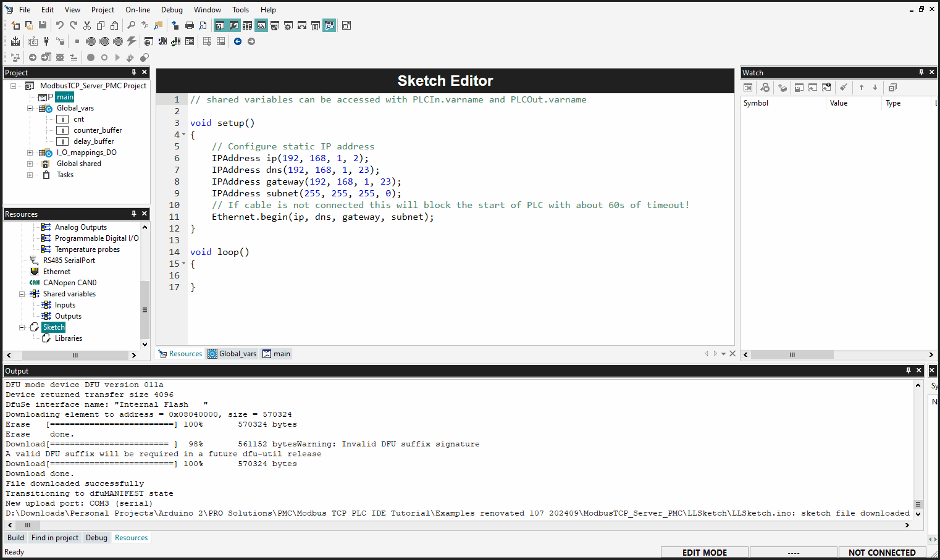Click the plug connect icon
940x560 pixels.
click(x=46, y=41)
